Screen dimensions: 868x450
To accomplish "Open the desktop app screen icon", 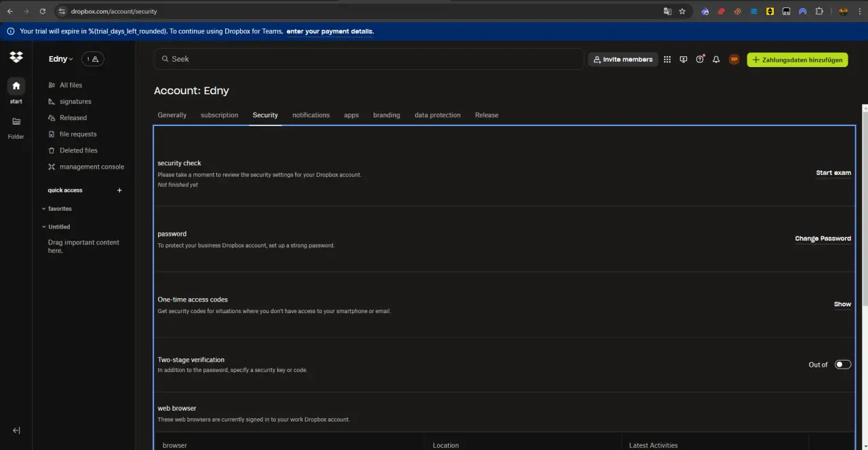I will click(684, 60).
